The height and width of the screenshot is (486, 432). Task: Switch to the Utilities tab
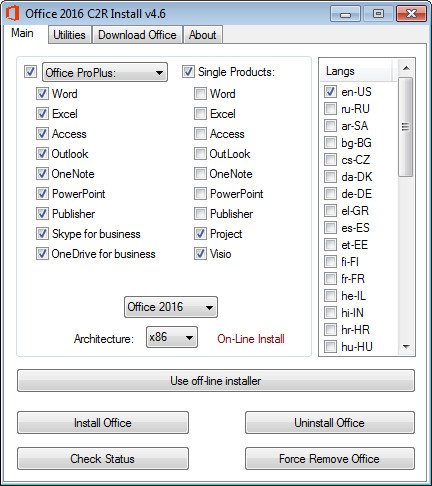(69, 35)
